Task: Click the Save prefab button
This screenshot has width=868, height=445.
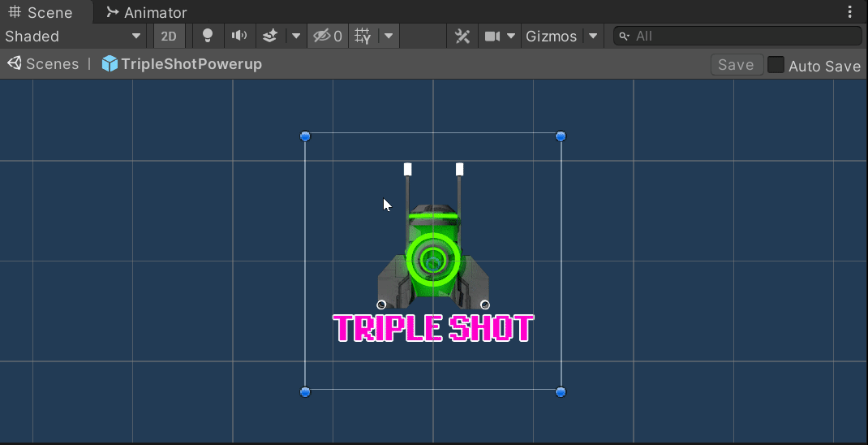Action: [737, 65]
